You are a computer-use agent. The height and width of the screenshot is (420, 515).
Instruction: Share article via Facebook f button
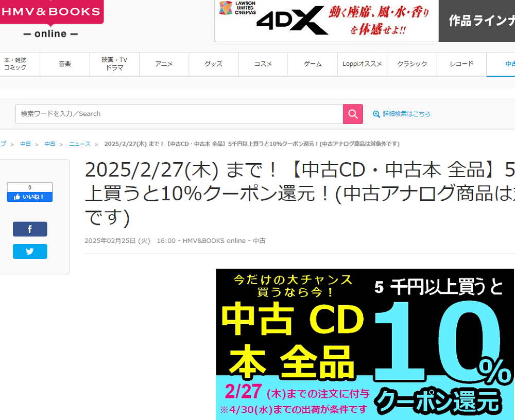[30, 229]
